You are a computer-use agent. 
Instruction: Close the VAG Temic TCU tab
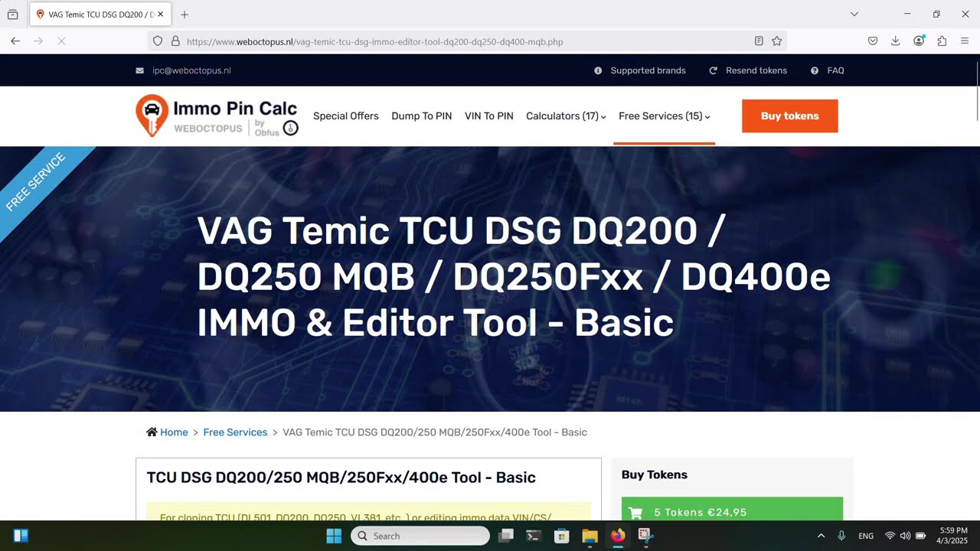[160, 15]
